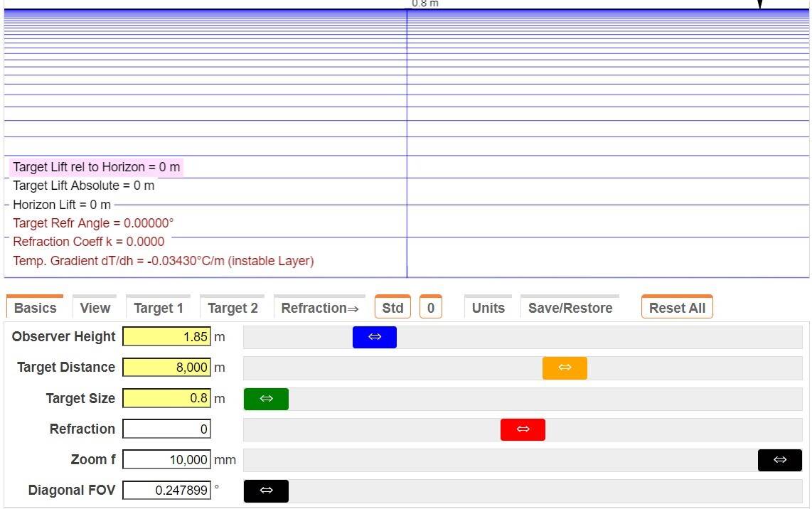
Task: Open the Refraction tab
Action: [320, 308]
